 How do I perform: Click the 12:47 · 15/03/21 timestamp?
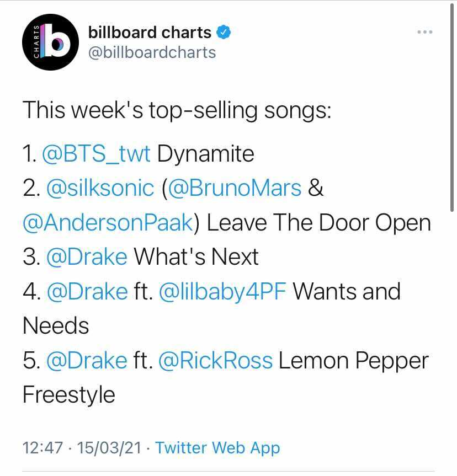pyautogui.click(x=82, y=448)
